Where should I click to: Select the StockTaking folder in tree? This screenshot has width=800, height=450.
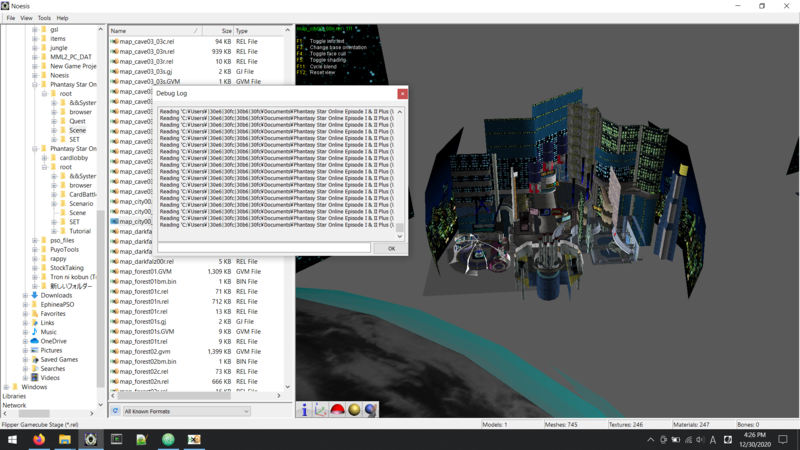(x=67, y=268)
